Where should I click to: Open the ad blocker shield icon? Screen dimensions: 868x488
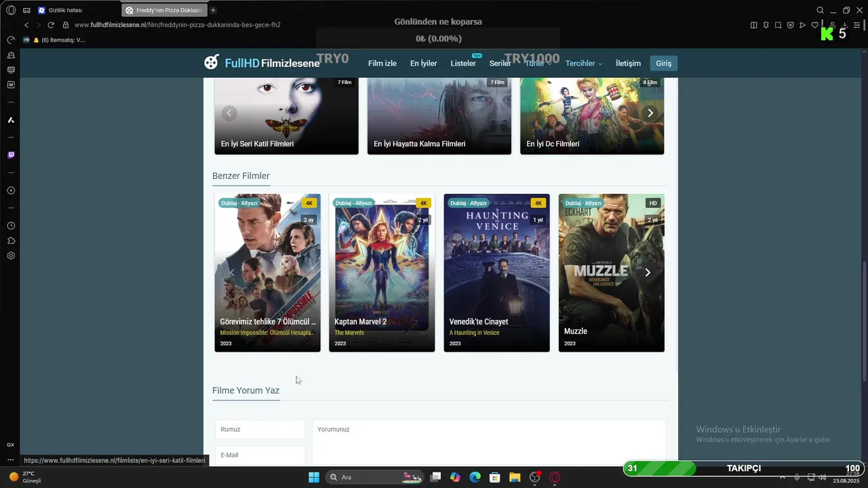tap(790, 25)
